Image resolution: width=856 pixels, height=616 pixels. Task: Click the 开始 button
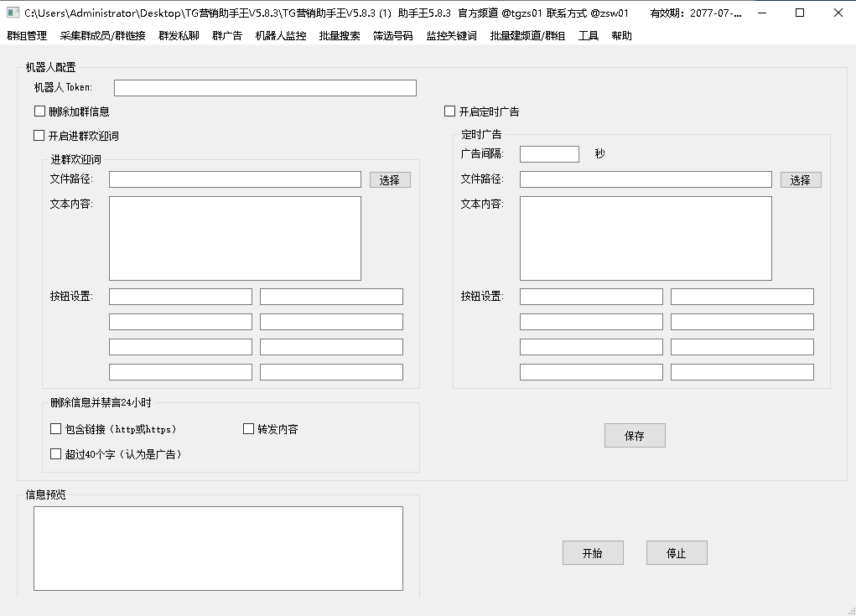pyautogui.click(x=593, y=553)
